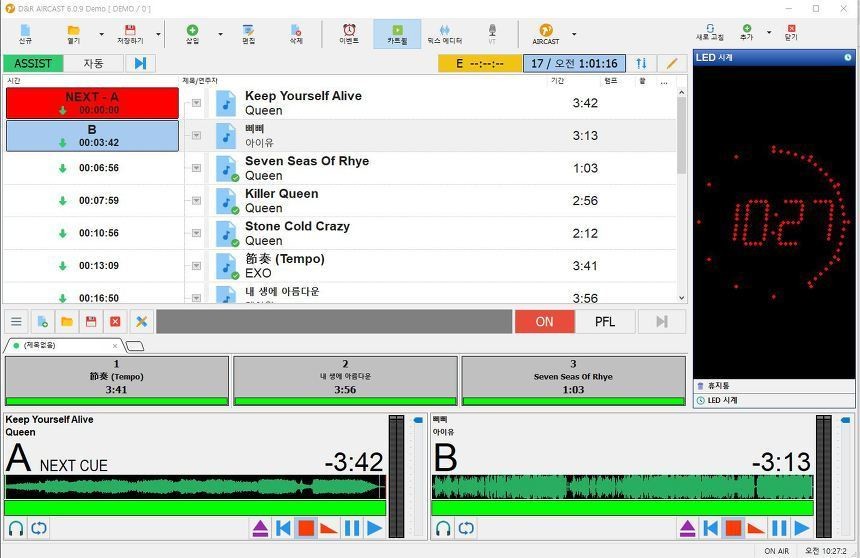Click the AIRCAST logo button
This screenshot has width=860, height=558.
(546, 34)
